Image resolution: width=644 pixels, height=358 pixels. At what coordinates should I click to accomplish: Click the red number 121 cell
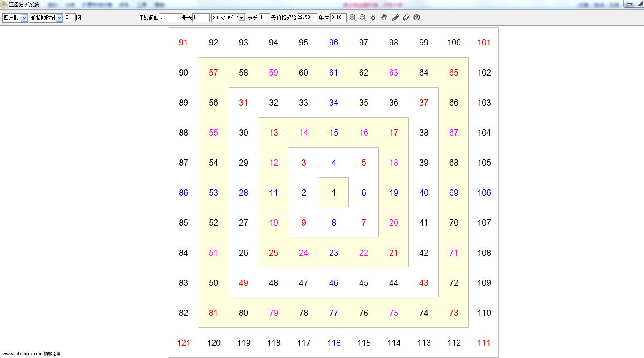point(184,343)
